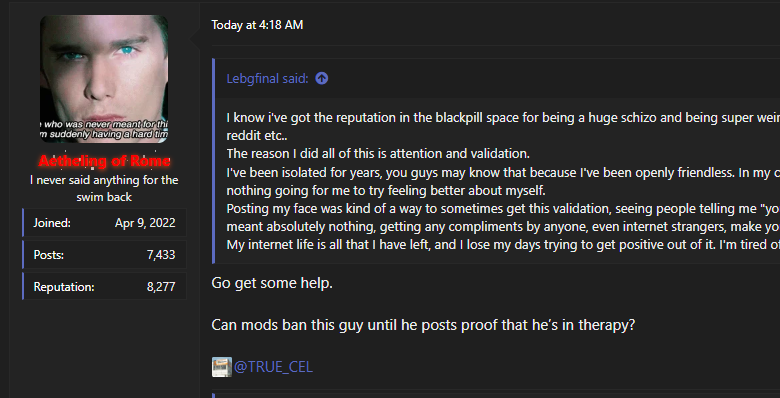Screen dimensions: 780x398
Task: Open the Lebgfinal said quote link
Action: (267, 79)
